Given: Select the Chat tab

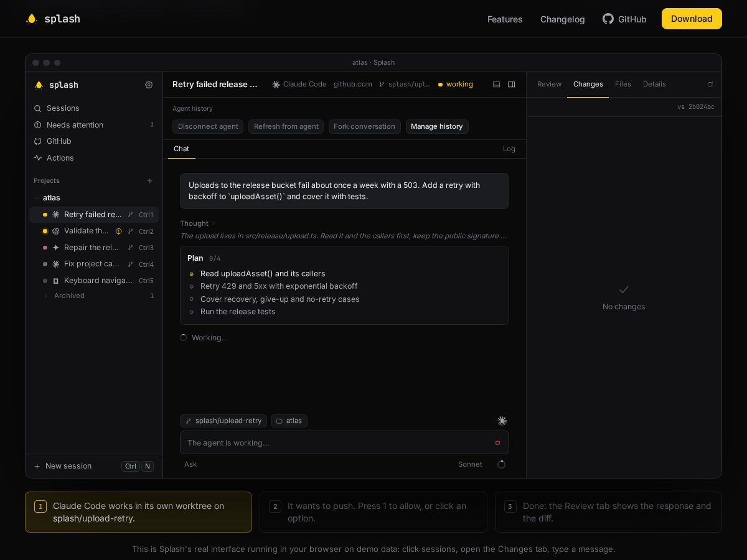Looking at the screenshot, I should click(181, 149).
